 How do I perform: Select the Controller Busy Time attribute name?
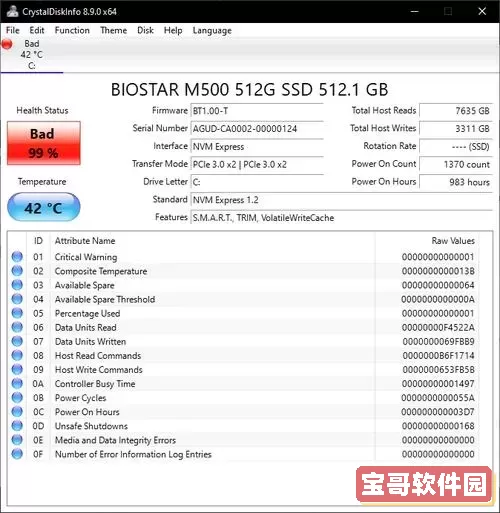click(x=95, y=384)
